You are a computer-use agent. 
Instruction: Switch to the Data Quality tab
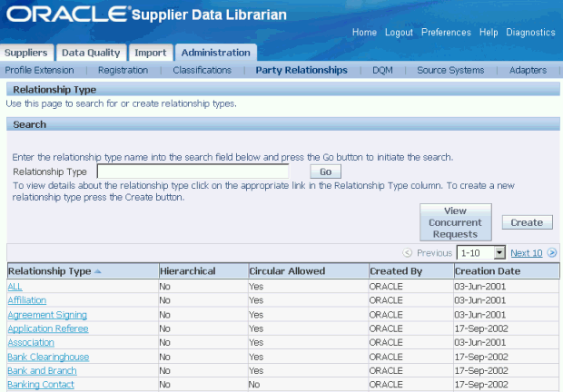coord(91,53)
